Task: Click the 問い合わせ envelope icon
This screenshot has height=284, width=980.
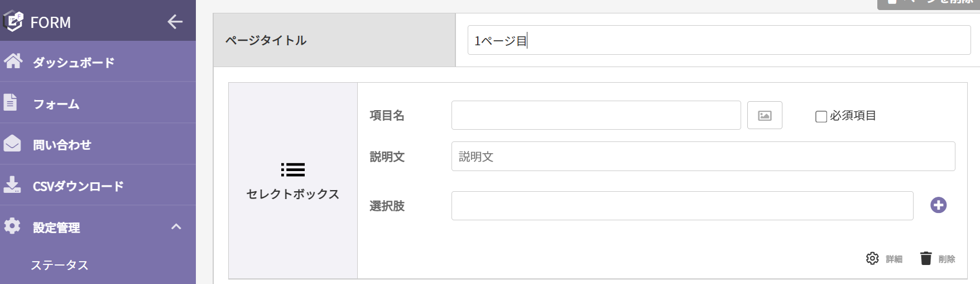Action: 12,144
